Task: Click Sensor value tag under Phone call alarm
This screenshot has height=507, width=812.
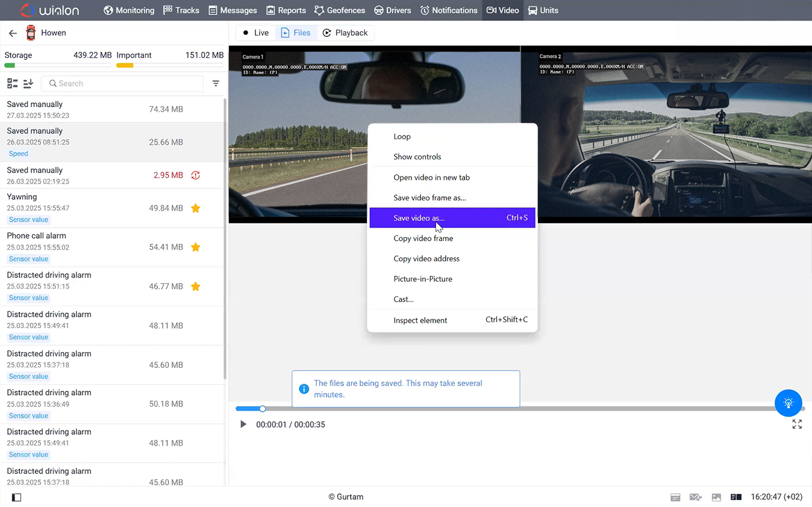Action: [x=28, y=259]
